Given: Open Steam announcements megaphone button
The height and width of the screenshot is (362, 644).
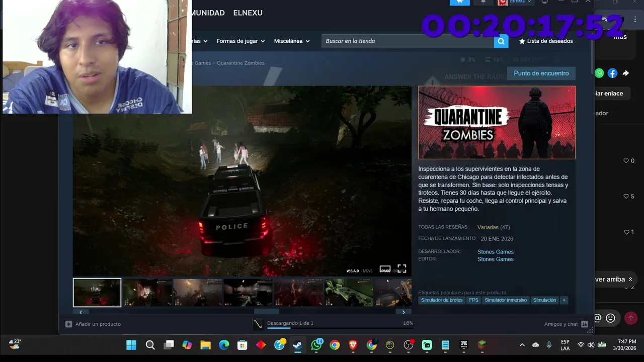Looking at the screenshot, I should 459,2.
